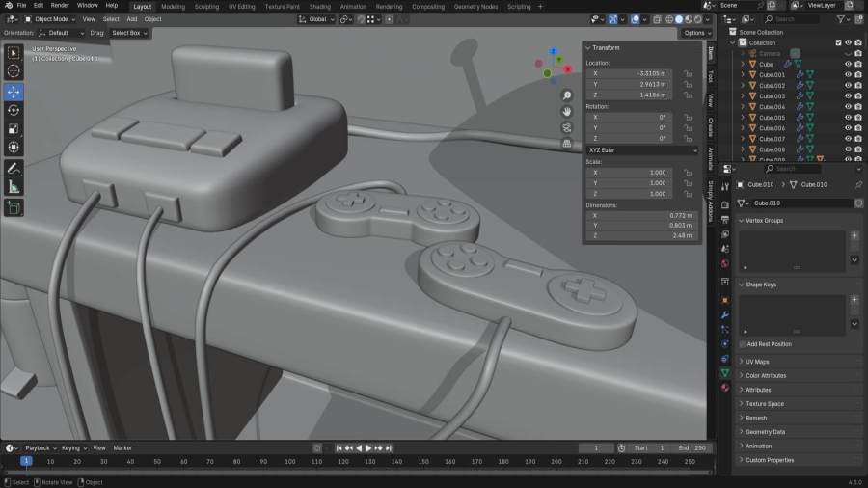
Task: Click the zoom magnifier viewport icon
Action: (x=567, y=95)
